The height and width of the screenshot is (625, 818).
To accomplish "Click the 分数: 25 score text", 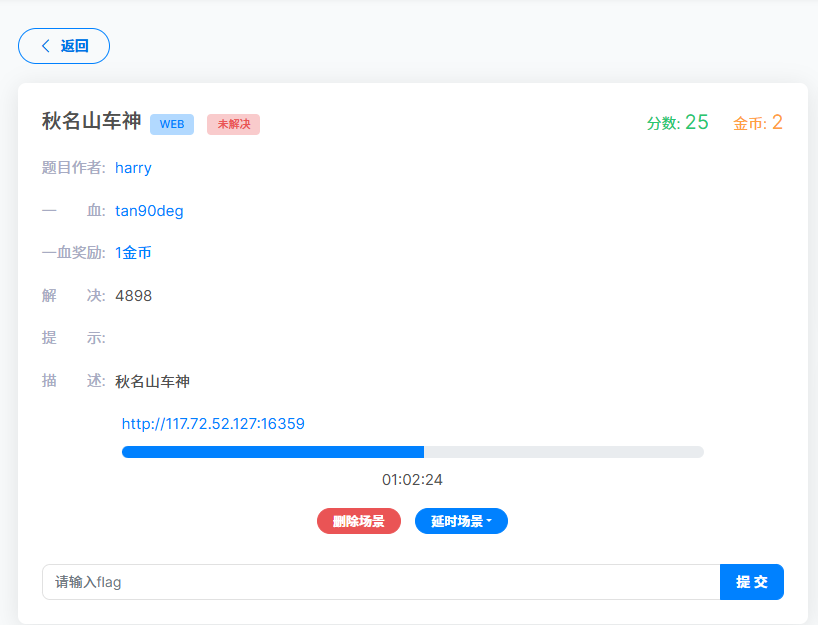I will point(678,123).
